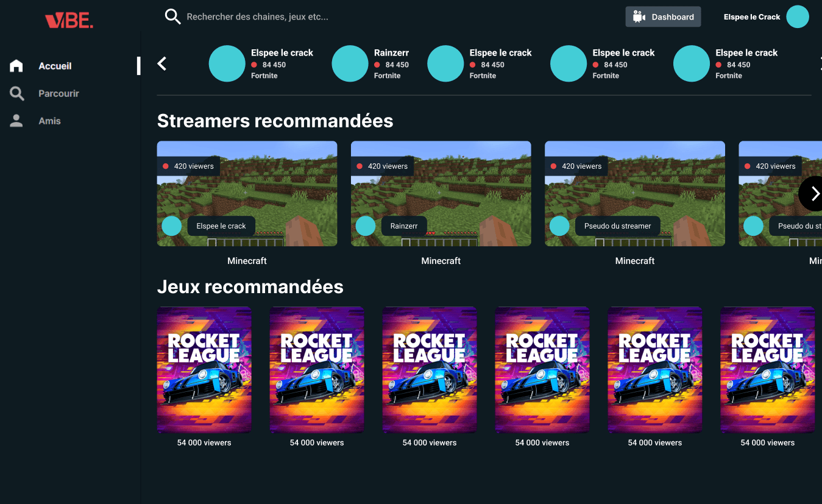Click the '420 viewers' badge on Elspee le crack's stream
Image resolution: width=822 pixels, height=504 pixels.
coord(188,166)
